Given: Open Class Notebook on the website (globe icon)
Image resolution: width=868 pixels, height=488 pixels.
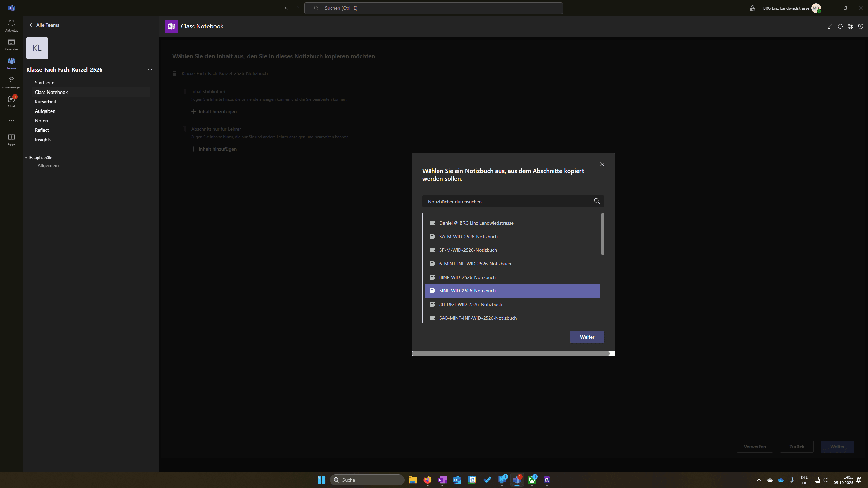Looking at the screenshot, I should pos(850,26).
